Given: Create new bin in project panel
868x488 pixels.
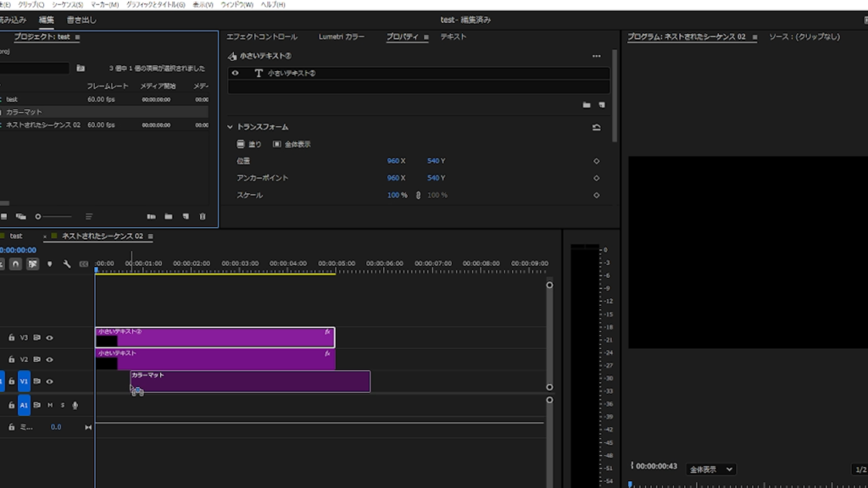Looking at the screenshot, I should pos(169,216).
